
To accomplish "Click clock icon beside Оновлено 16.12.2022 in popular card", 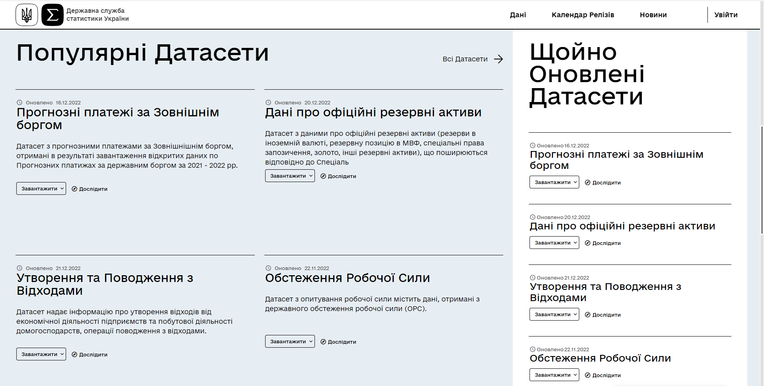I will [19, 102].
